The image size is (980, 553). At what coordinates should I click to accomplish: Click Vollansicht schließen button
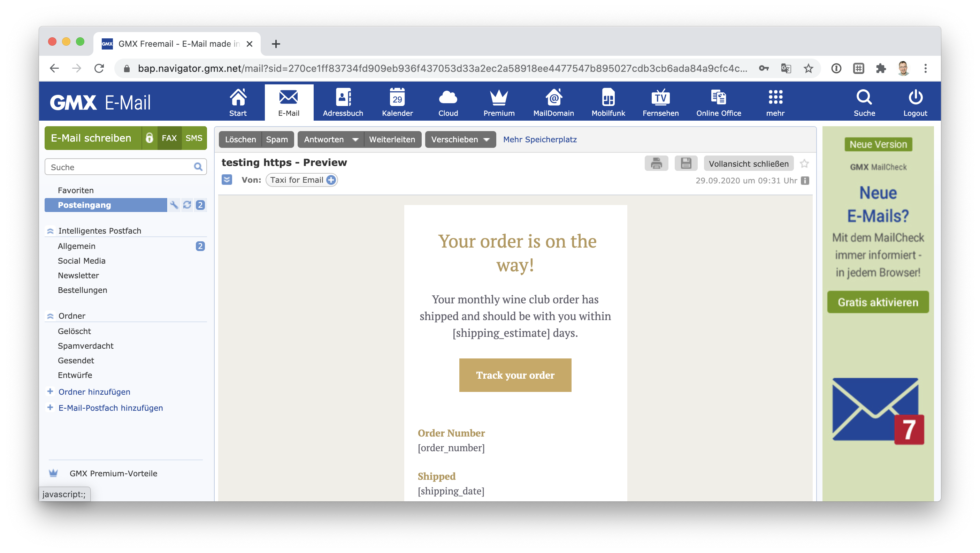tap(748, 164)
